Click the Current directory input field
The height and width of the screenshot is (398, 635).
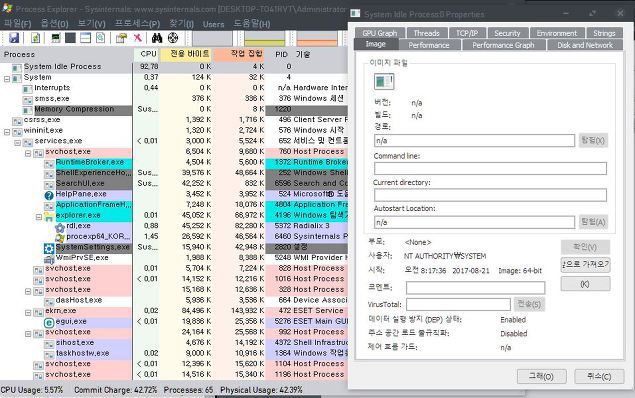pyautogui.click(x=490, y=195)
